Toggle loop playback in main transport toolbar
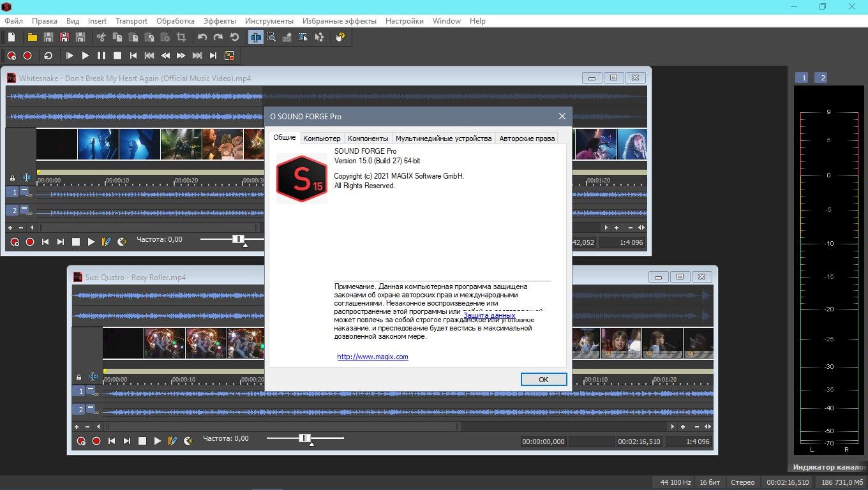Viewport: 868px width, 490px height. click(x=48, y=56)
